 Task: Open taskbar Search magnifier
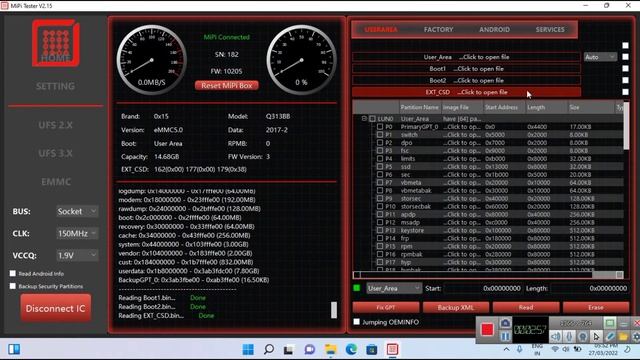tap(269, 349)
